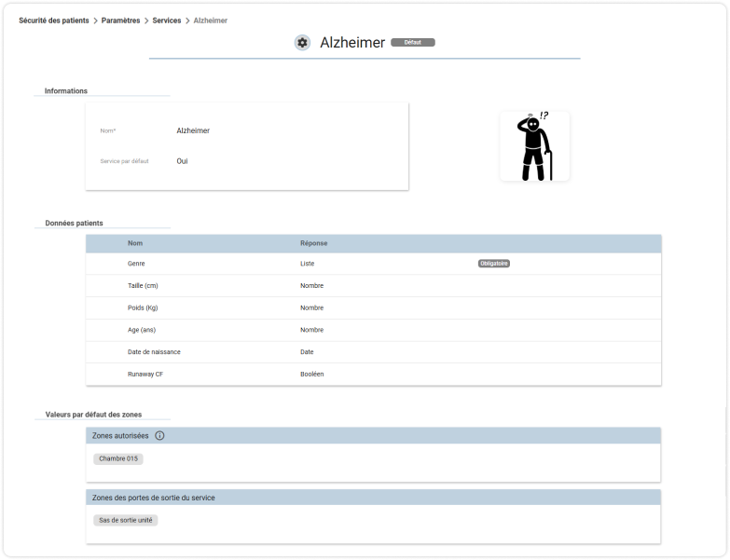730x560 pixels.
Task: Click the gear settings icon beside Alzheimer title
Action: coord(302,43)
